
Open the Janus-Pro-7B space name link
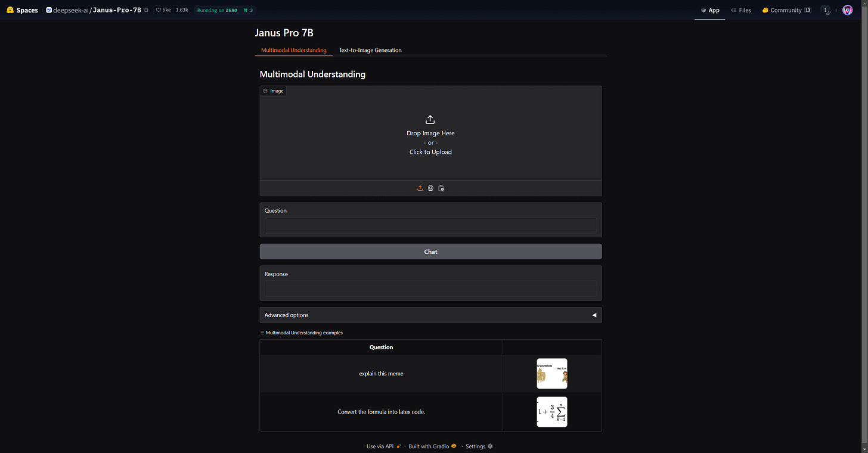[x=117, y=10]
